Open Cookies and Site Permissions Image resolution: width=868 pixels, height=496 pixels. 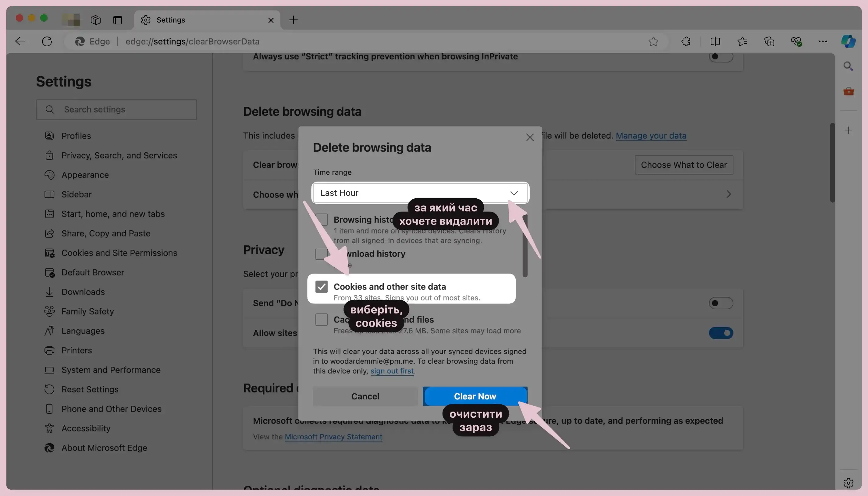[x=119, y=253]
